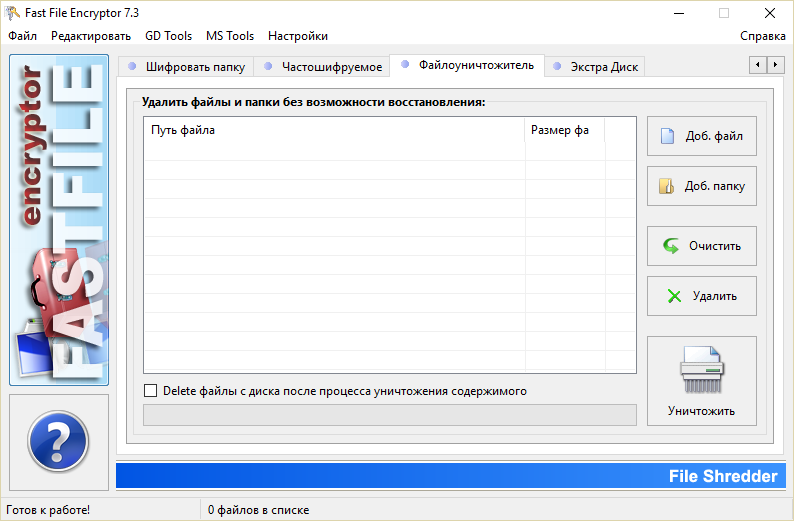Switch to the Часто шифруемое tab
The height and width of the screenshot is (521, 794).
(x=322, y=67)
